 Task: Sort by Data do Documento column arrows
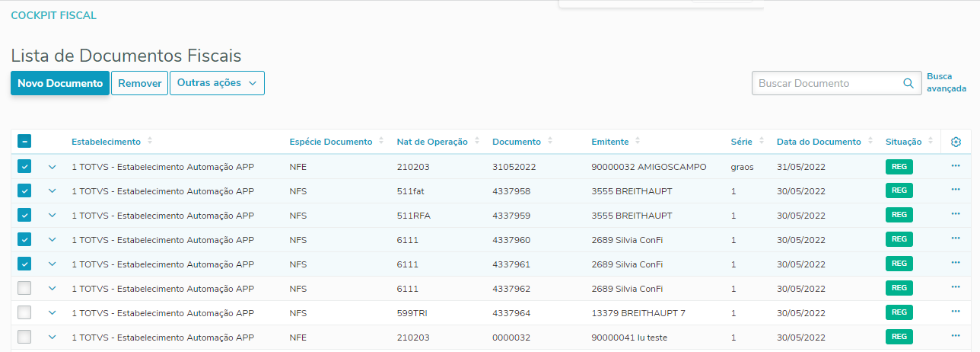[870, 142]
